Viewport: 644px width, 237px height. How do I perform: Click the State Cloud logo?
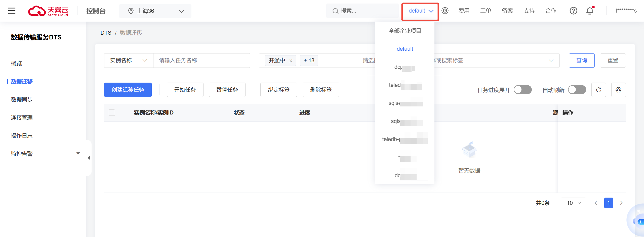[x=48, y=11]
